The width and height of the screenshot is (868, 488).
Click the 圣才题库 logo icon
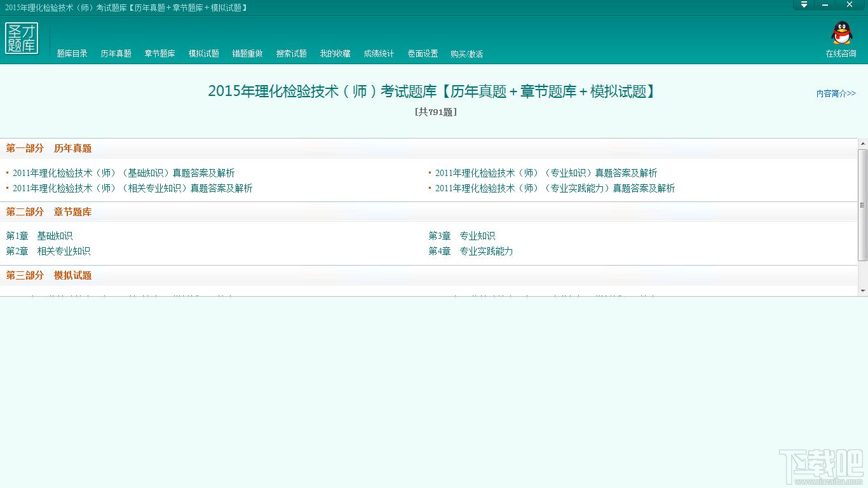(22, 39)
